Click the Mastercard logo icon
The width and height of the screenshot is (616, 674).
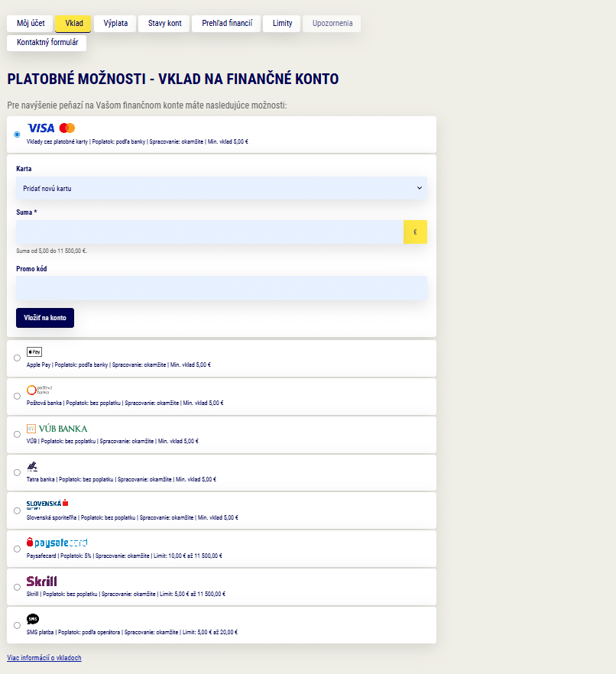click(67, 128)
